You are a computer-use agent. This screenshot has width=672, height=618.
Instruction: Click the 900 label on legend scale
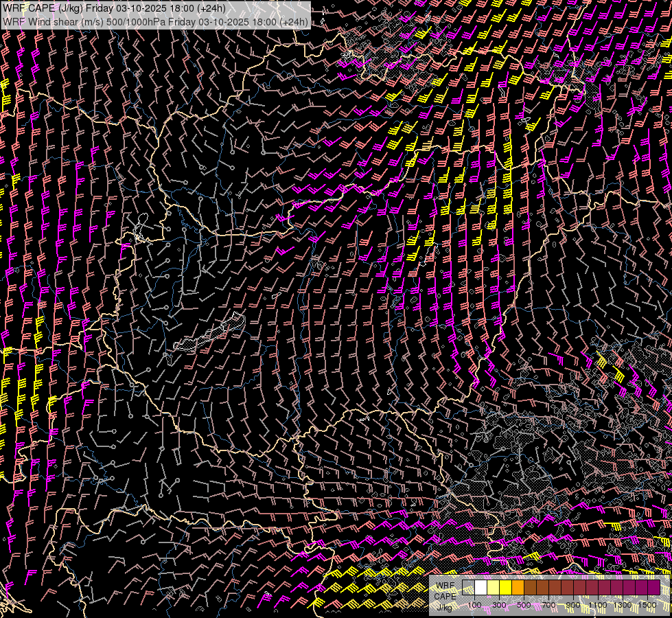pos(574,605)
